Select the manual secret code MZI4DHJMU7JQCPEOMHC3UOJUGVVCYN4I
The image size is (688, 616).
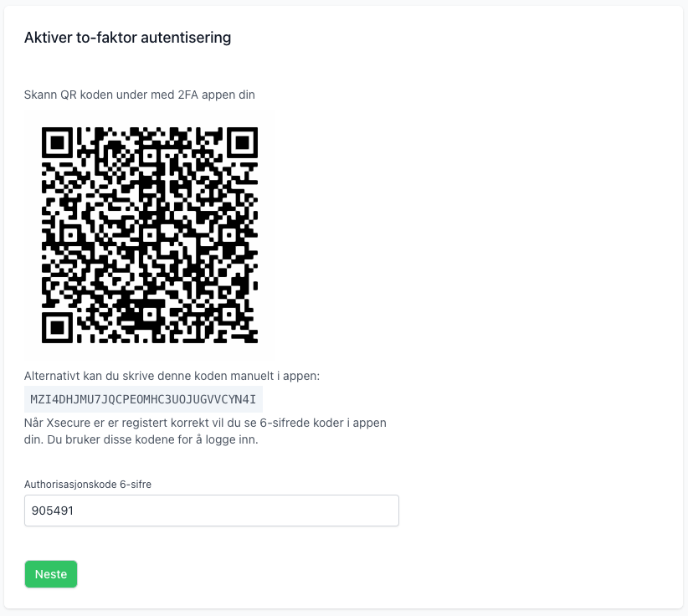pos(143,399)
